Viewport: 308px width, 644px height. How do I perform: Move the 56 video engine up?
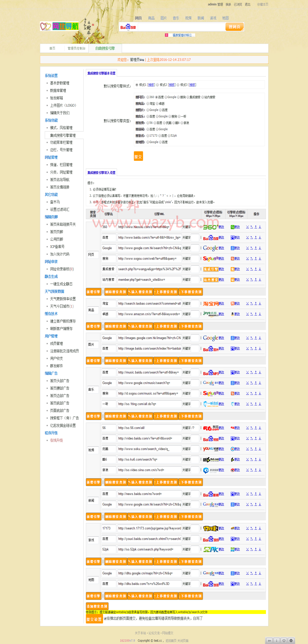click(256, 428)
